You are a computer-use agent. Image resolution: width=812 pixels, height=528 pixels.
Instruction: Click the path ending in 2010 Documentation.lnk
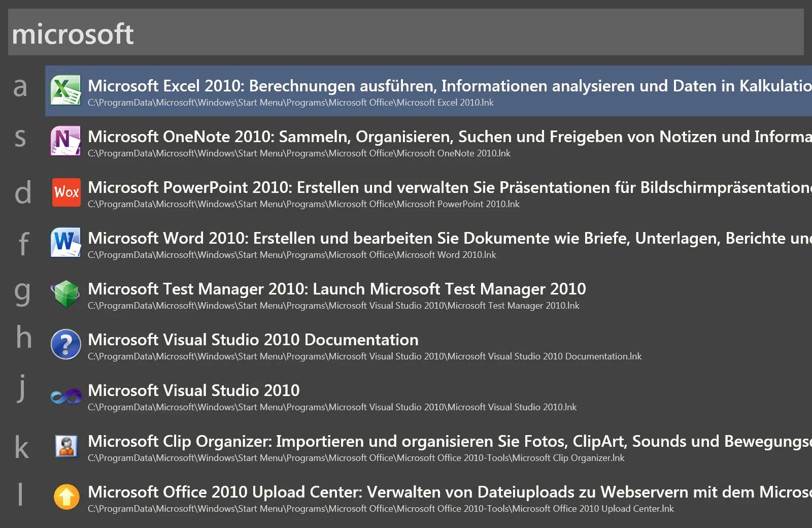coord(365,356)
